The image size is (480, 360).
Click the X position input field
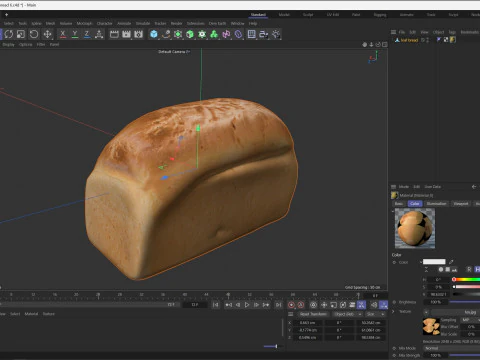307,323
